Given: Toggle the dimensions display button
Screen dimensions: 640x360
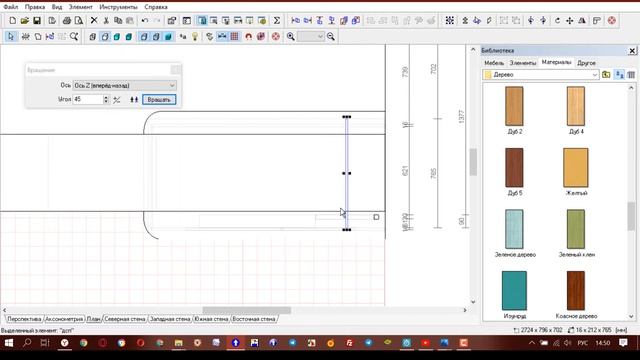Looking at the screenshot, I should pos(222,37).
